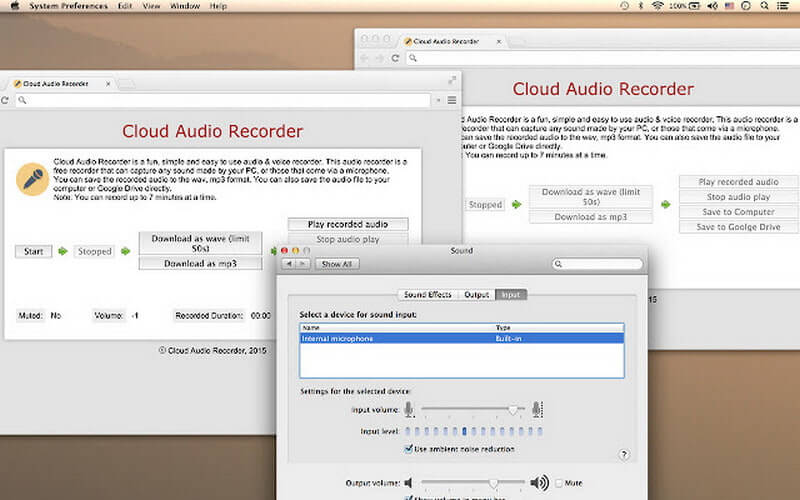Open the Chrome hamburger menu in front browser
800x500 pixels.
[452, 100]
